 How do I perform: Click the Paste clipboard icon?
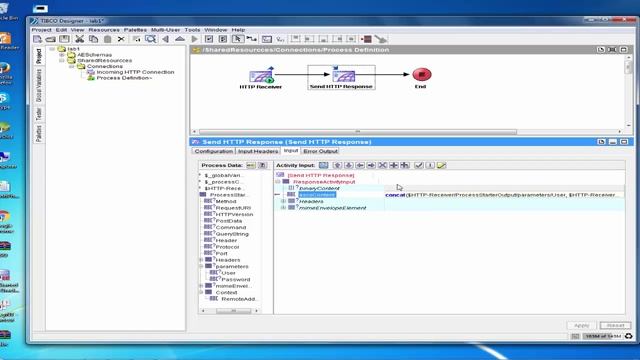point(107,39)
